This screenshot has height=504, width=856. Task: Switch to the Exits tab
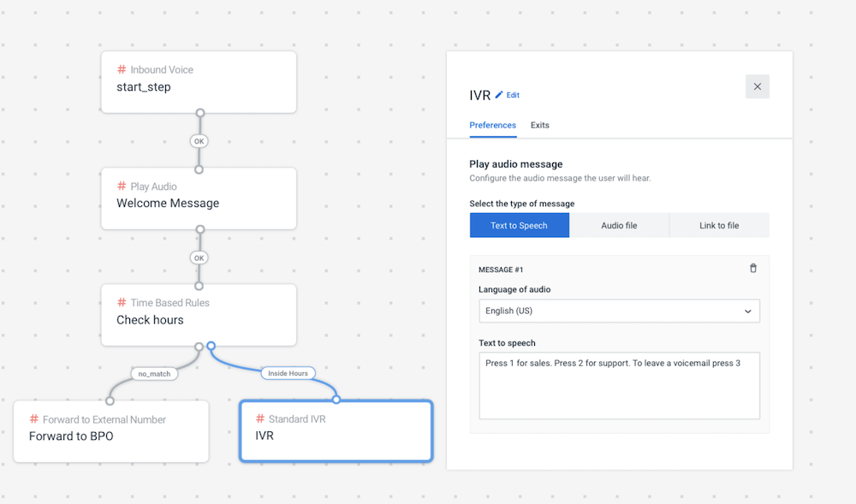(539, 125)
